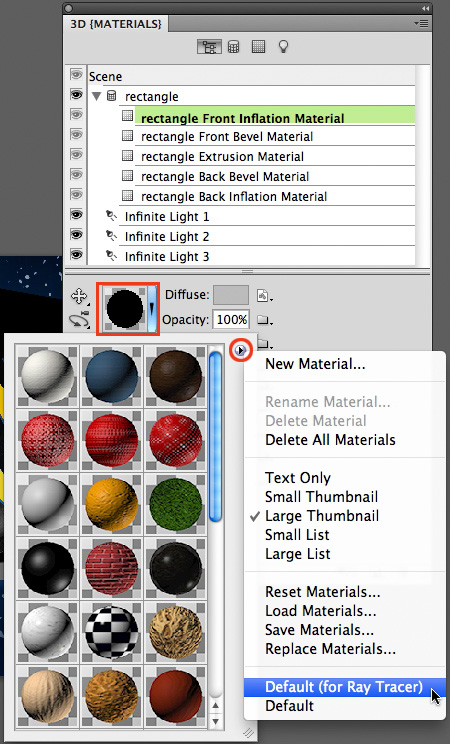The image size is (450, 744).
Task: Click the Diffuse color swatch
Action: 231,295
